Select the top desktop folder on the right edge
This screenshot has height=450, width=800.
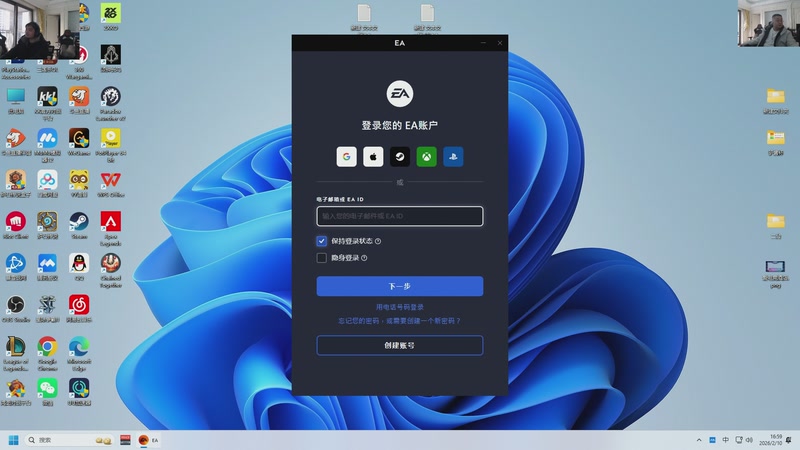click(776, 100)
